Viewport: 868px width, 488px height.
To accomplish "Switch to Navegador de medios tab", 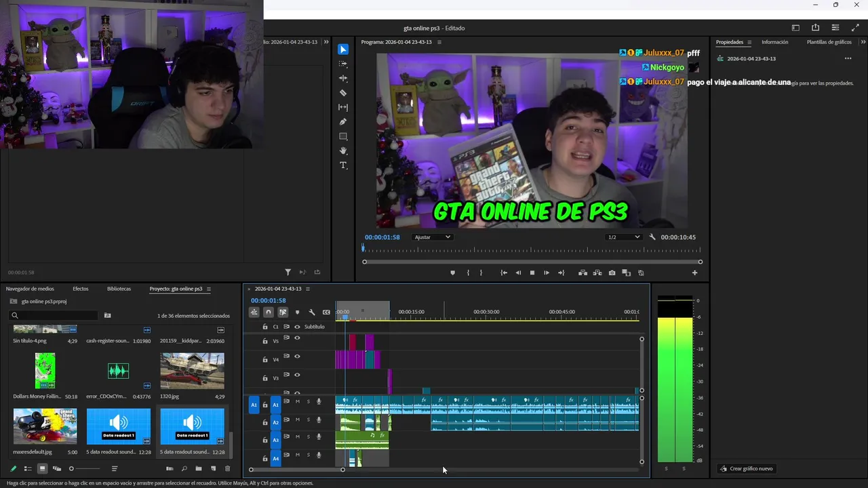I will point(30,289).
